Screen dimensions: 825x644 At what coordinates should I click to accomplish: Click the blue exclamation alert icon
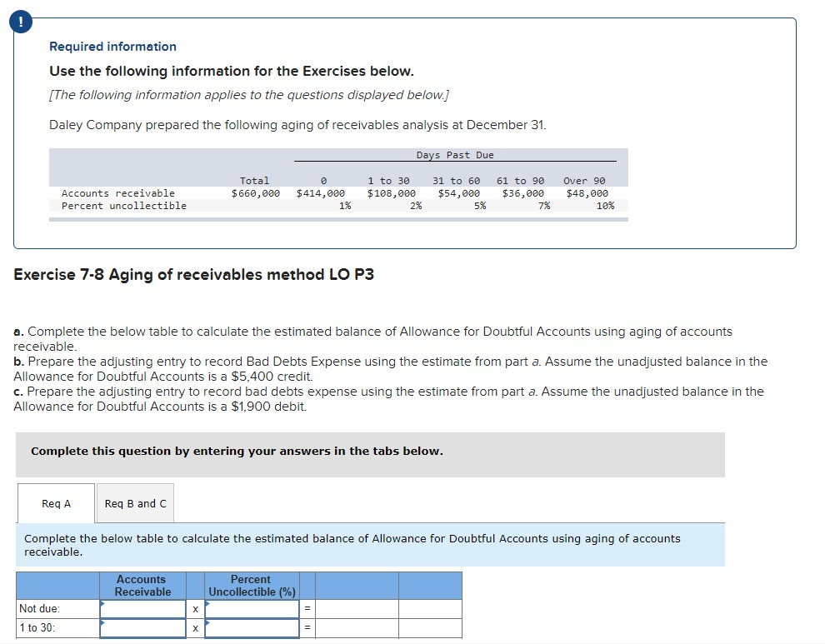tap(21, 22)
